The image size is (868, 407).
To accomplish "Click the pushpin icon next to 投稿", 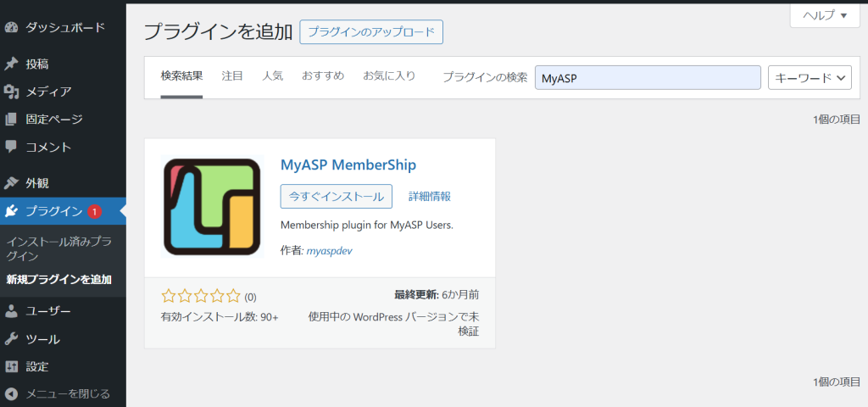I will pos(11,64).
